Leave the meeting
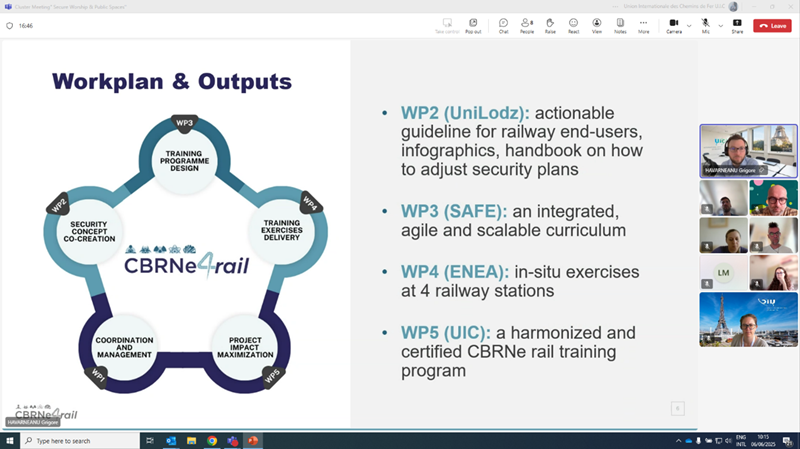The height and width of the screenshot is (449, 800). click(772, 25)
